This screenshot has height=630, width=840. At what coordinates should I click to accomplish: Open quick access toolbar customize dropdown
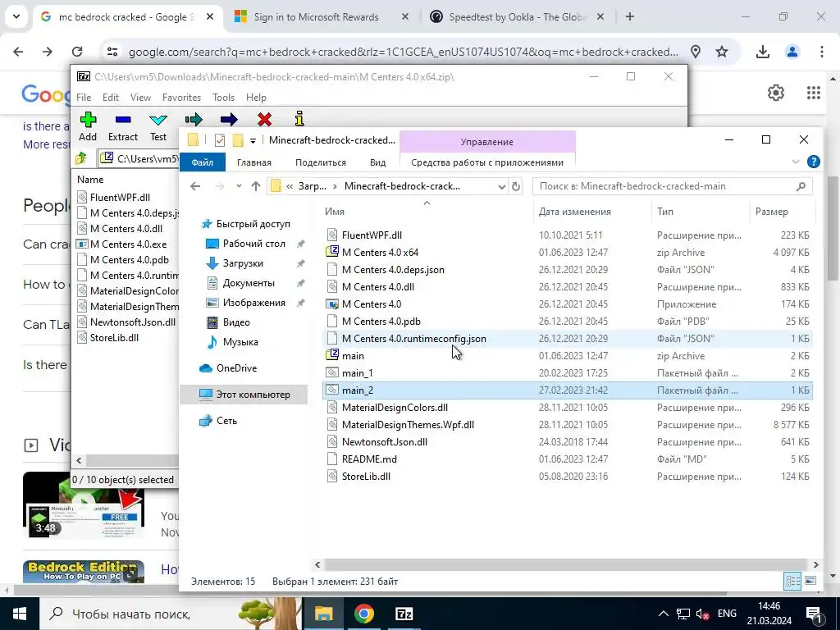click(253, 141)
